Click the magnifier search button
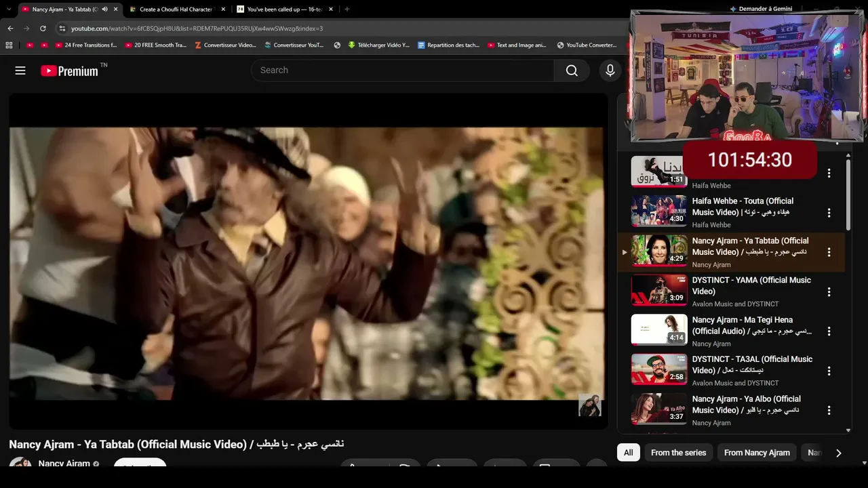Screen dimensions: 868x488 tap(572, 70)
